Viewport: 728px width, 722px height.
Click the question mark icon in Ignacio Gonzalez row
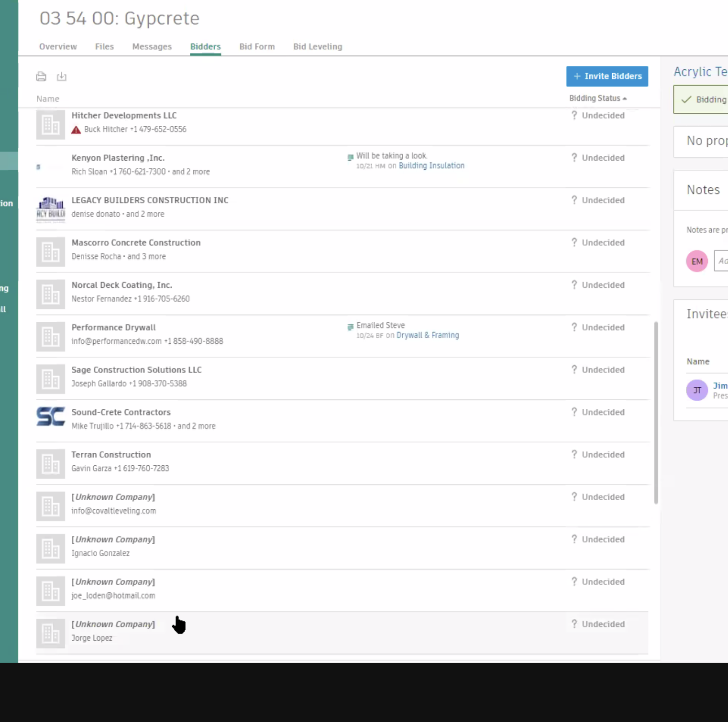coord(574,539)
